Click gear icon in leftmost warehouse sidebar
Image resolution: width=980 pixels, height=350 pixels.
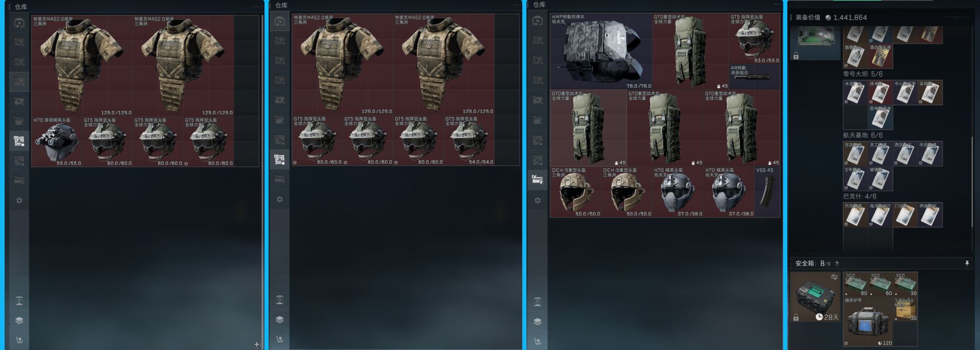point(19,201)
